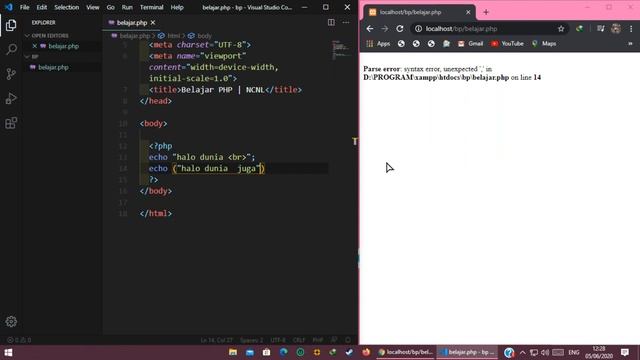The height and width of the screenshot is (360, 640).
Task: Show more bookmarks with the overflow chevron
Action: [630, 44]
